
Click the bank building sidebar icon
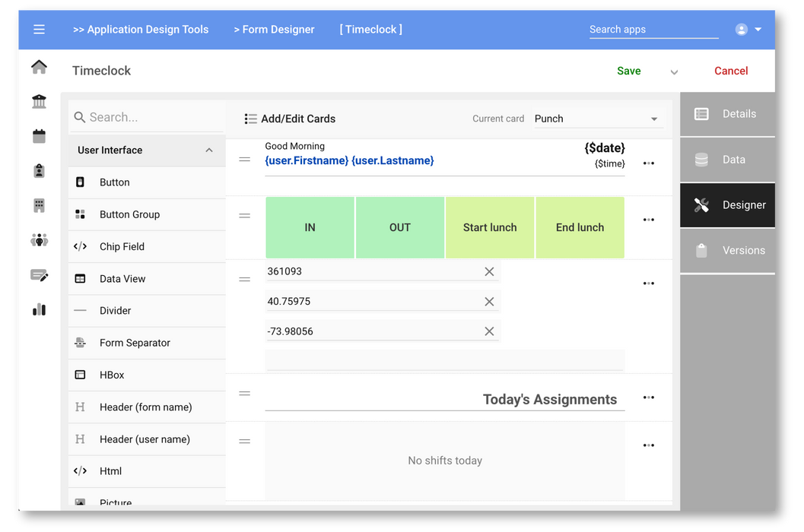39,102
